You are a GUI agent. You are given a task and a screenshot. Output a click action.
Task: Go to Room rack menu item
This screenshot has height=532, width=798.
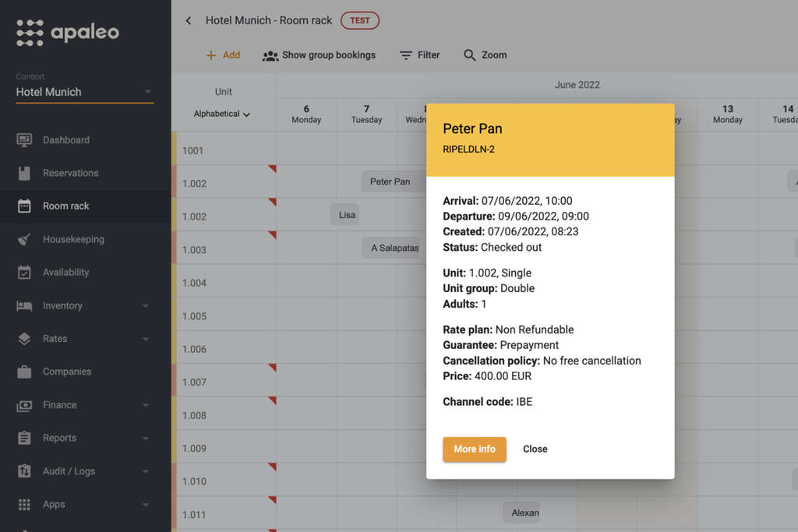coord(66,206)
